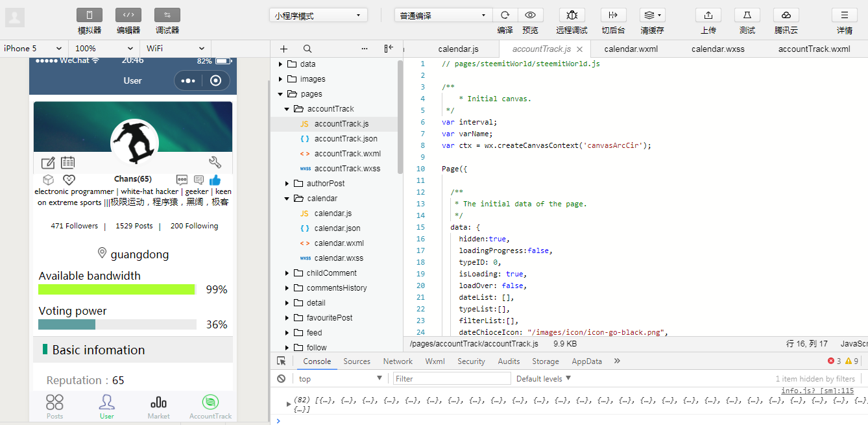Click the clear console icon
868x425 pixels.
[281, 378]
